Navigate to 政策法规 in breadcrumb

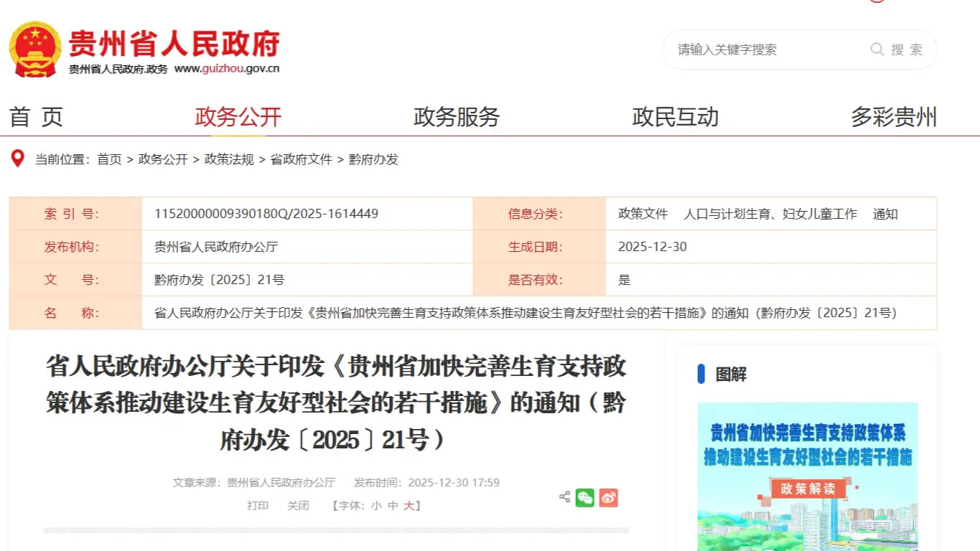tap(229, 159)
